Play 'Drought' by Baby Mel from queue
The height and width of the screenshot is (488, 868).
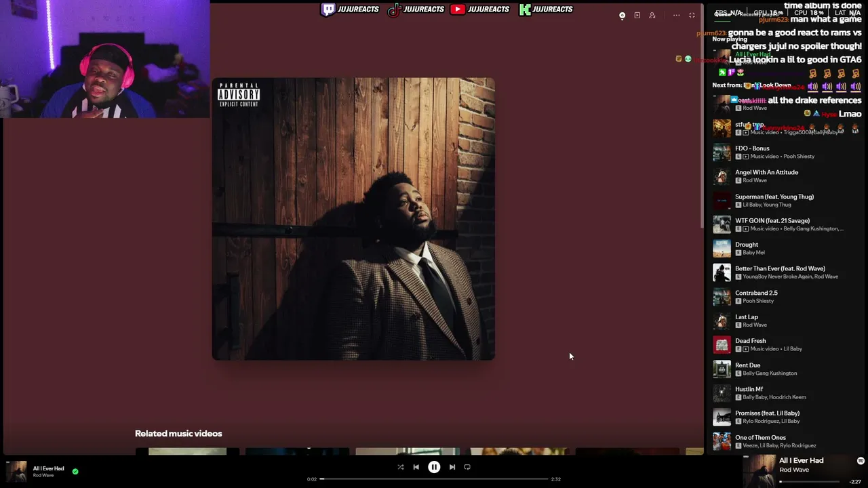pyautogui.click(x=787, y=249)
